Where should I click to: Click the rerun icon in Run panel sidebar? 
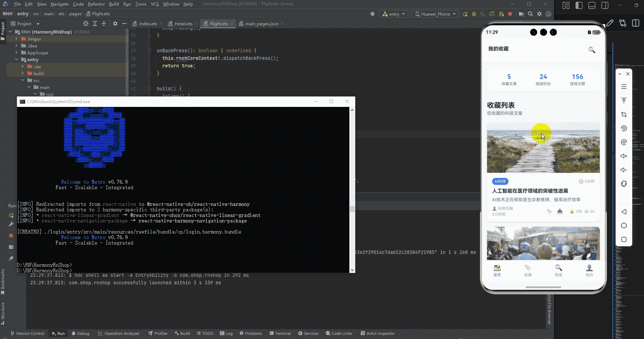point(11,216)
